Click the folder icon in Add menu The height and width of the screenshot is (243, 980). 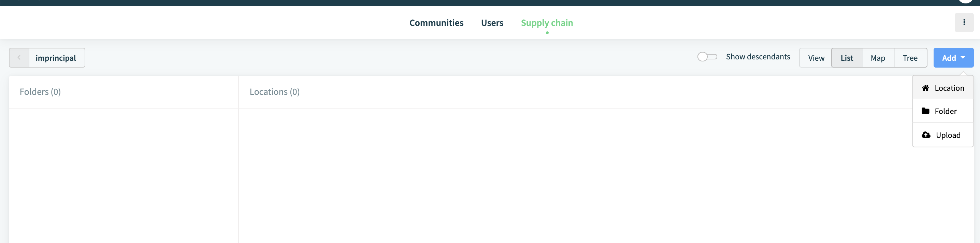coord(925,111)
